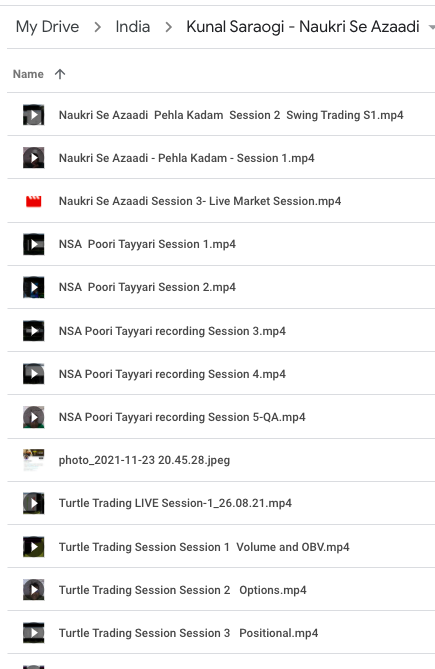Select Turtle Trading LIVE Session-1_26.08.21.mp4
The width and height of the screenshot is (435, 669).
(221, 503)
